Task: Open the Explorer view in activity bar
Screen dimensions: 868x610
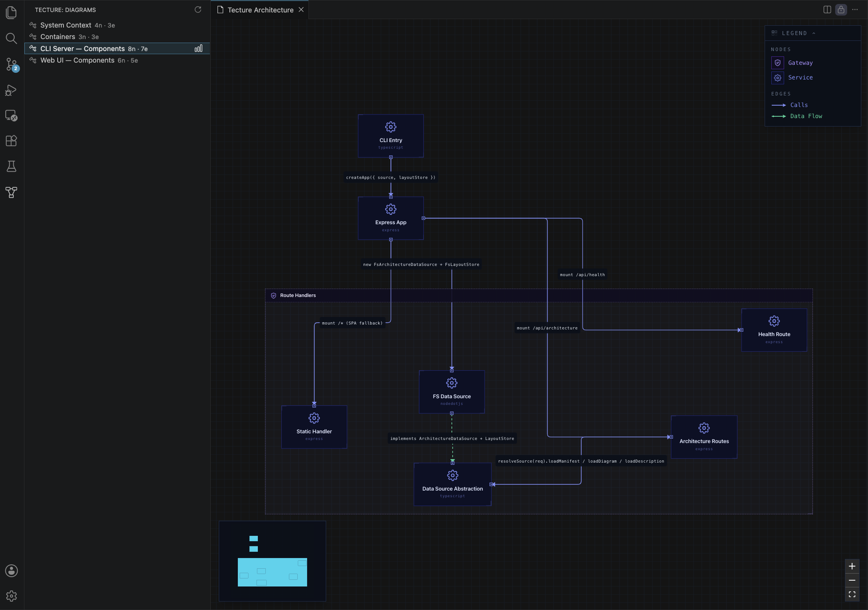Action: click(12, 12)
